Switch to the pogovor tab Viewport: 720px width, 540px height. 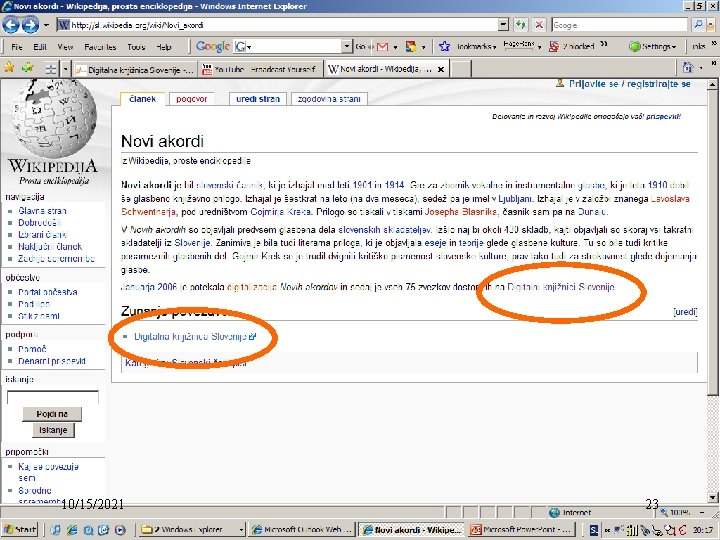191,99
